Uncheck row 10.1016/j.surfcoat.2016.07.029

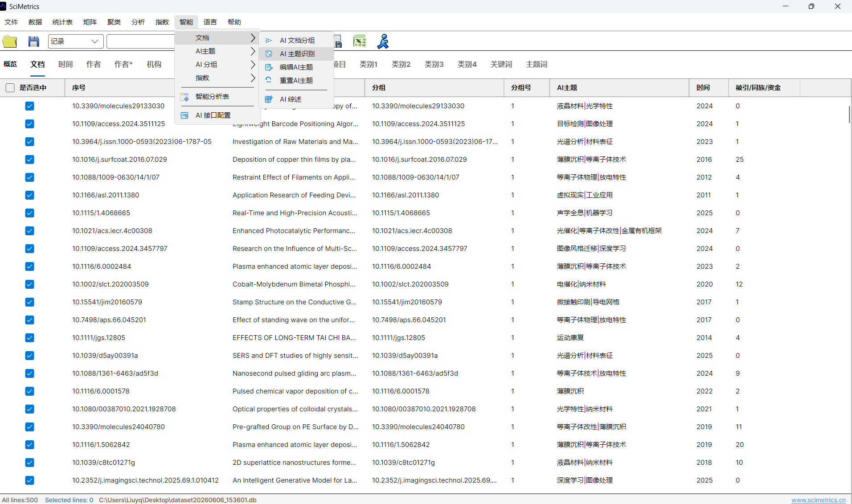(30, 160)
